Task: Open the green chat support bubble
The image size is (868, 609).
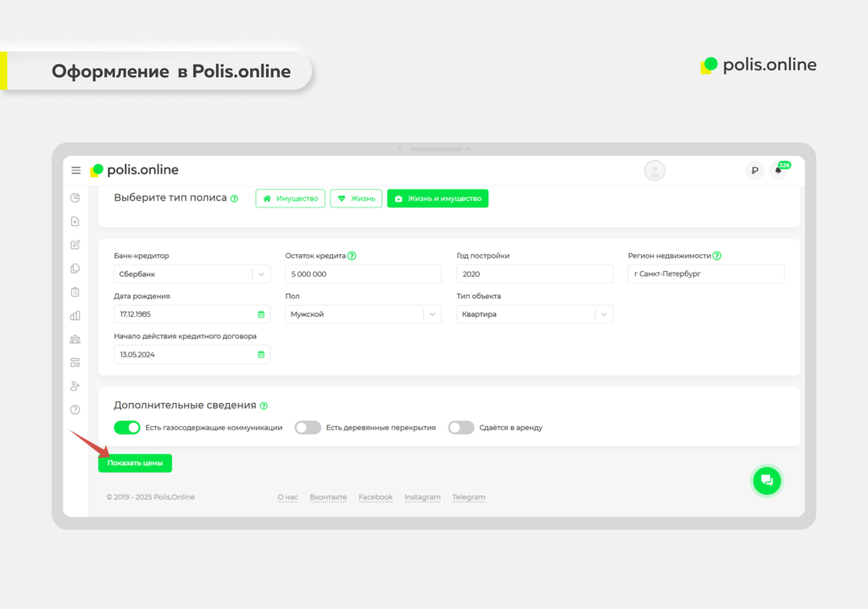Action: point(766,480)
